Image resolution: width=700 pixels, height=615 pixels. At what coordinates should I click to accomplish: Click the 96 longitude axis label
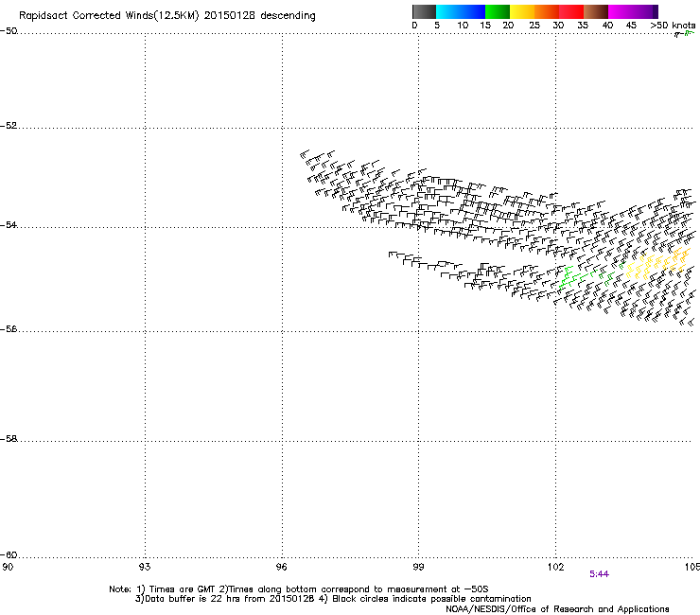pyautogui.click(x=282, y=567)
